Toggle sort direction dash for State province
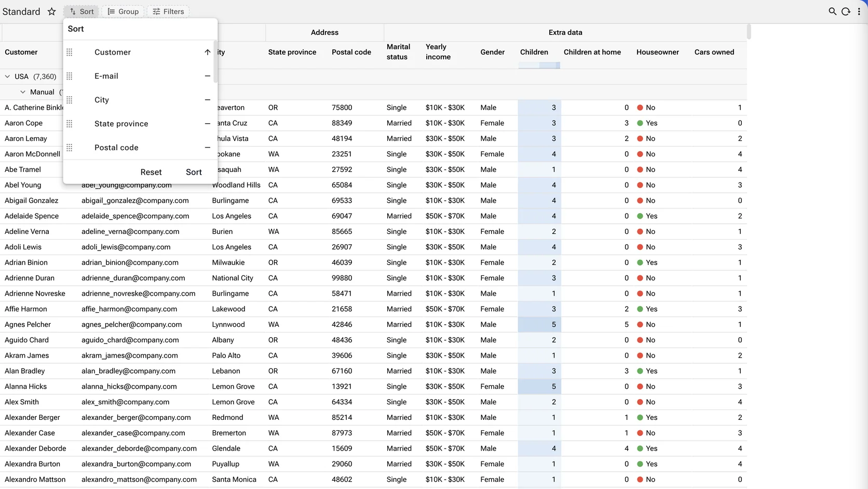Screen dimensions: 868x489 [x=207, y=124]
